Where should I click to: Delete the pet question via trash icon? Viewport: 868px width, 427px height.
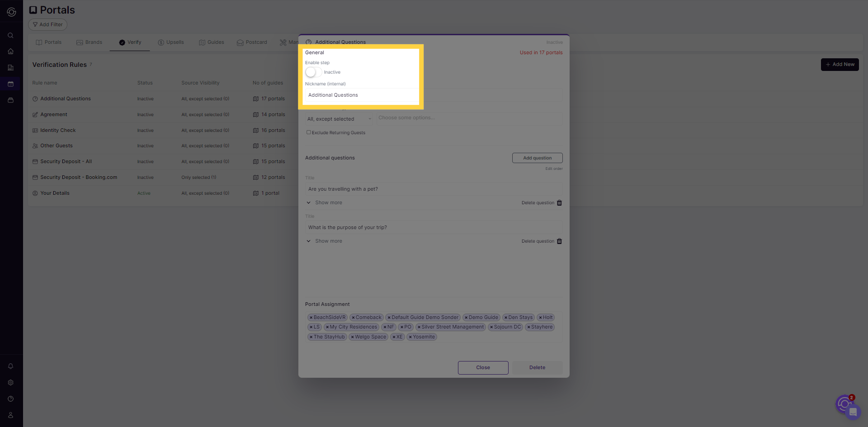[x=559, y=203]
